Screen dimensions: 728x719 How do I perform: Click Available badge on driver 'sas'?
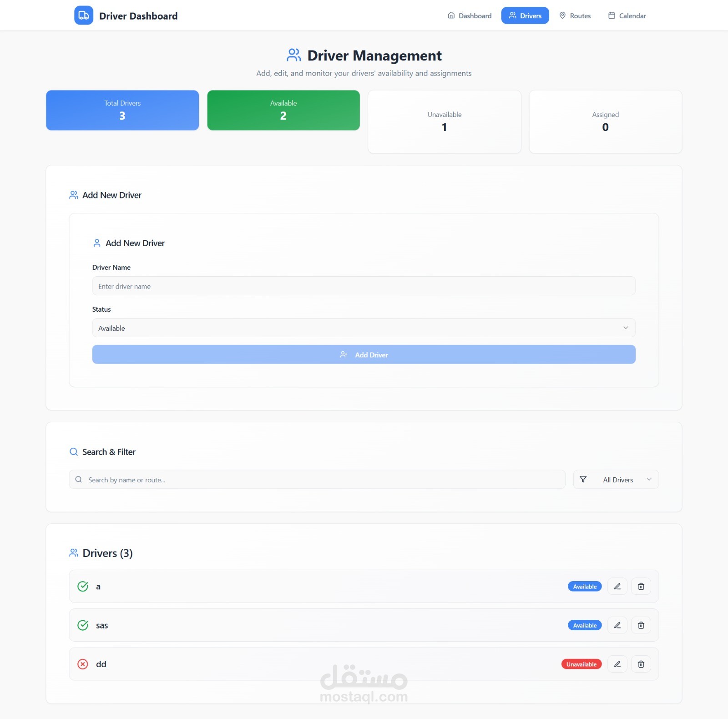click(x=585, y=625)
